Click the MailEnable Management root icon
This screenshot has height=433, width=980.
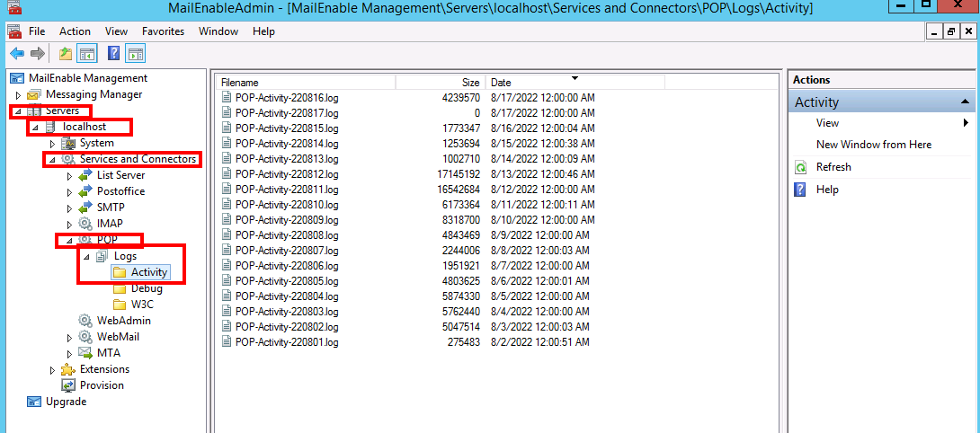pyautogui.click(x=17, y=79)
